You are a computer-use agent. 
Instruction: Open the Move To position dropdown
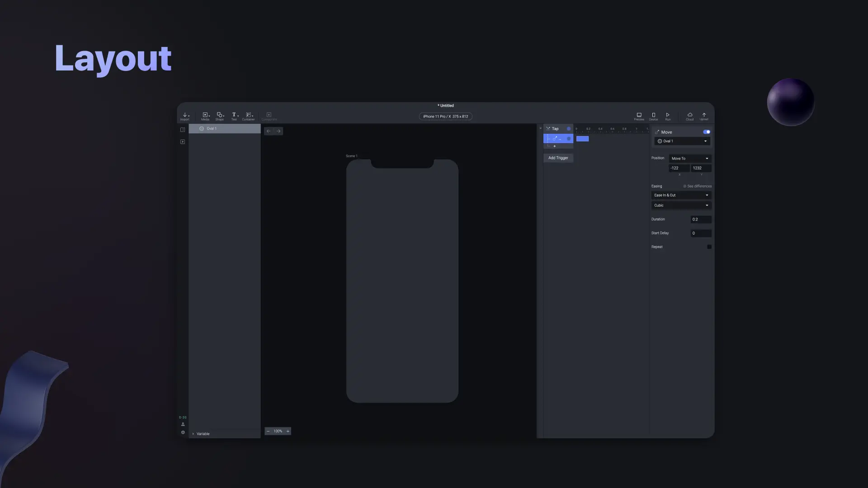pos(690,159)
